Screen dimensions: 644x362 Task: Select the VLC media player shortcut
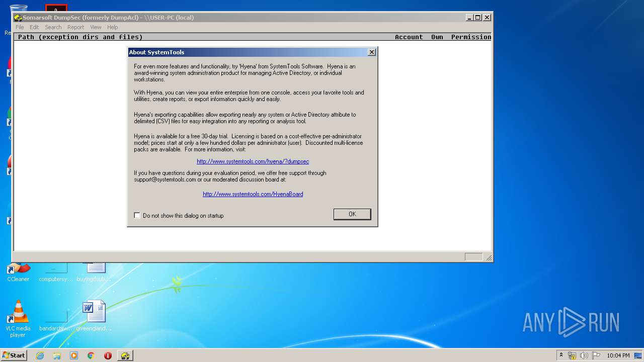point(18,319)
